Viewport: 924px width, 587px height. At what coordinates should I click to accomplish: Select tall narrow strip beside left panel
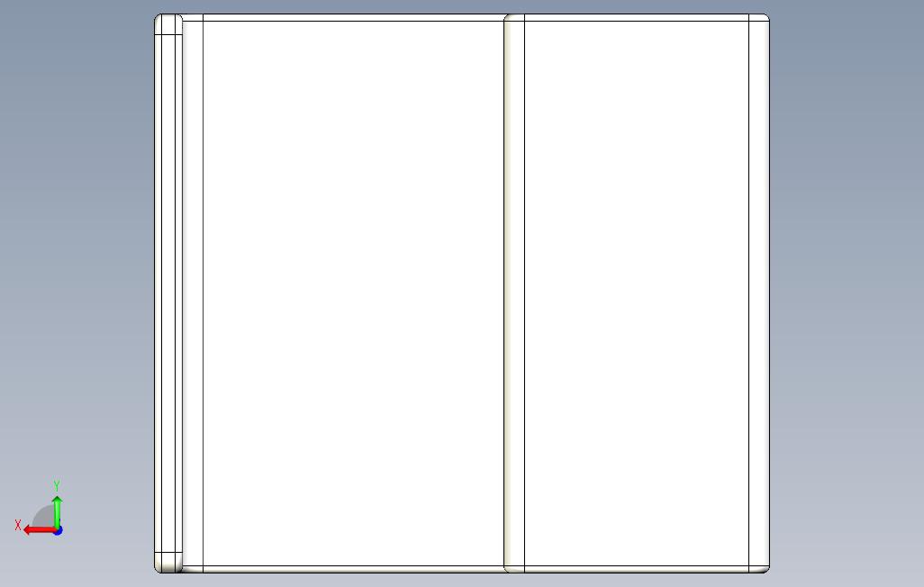(193, 293)
